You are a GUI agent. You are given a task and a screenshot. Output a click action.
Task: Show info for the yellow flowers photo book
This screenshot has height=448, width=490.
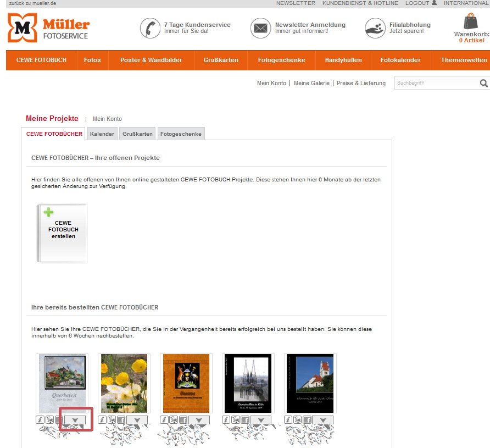102,419
